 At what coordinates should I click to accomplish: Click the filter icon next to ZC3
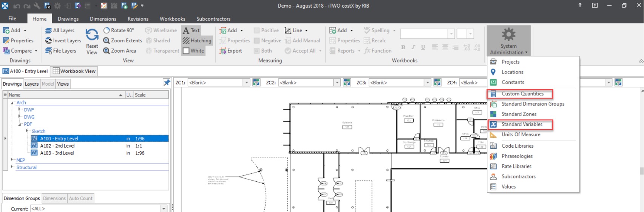[x=437, y=83]
